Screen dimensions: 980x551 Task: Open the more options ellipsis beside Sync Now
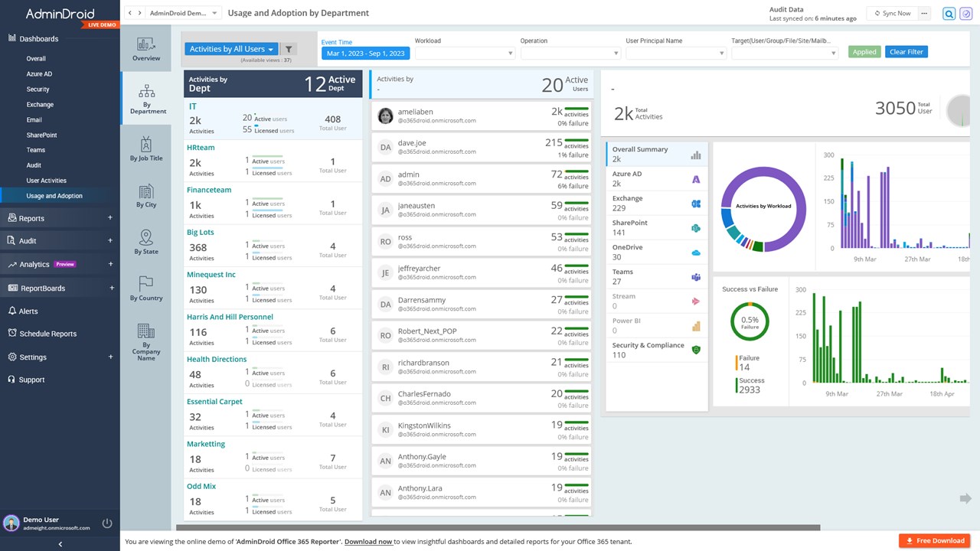tap(924, 13)
